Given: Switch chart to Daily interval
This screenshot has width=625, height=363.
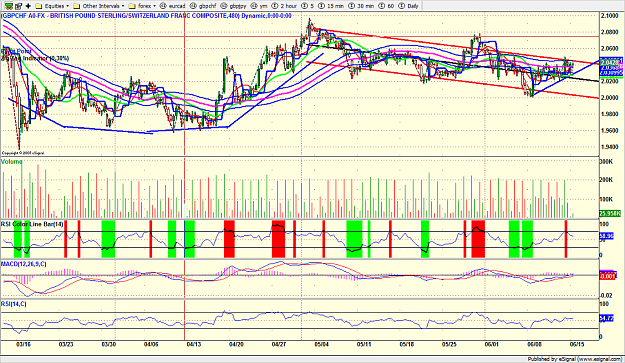Looking at the screenshot, I should pos(409,6).
